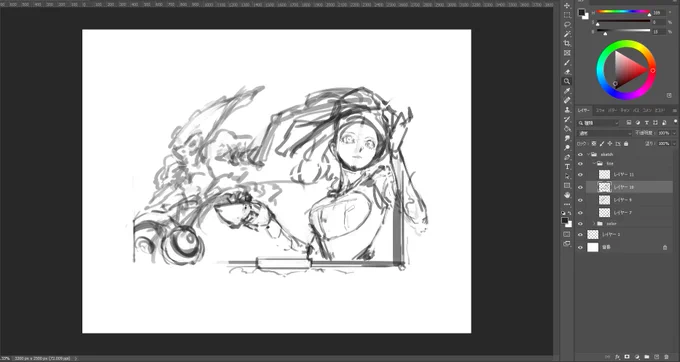Hide レイヤー 11 layer
Image resolution: width=680 pixels, height=362 pixels.
581,175
